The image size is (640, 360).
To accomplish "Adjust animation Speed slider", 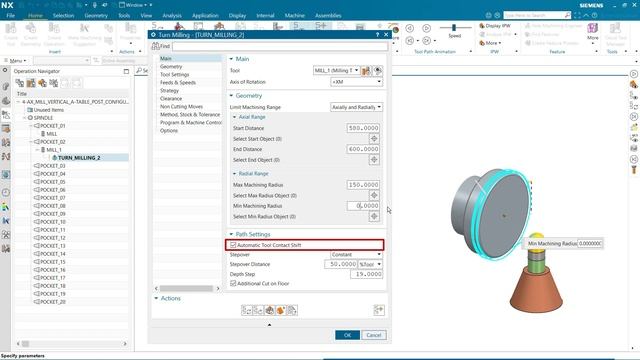I will click(x=454, y=27).
